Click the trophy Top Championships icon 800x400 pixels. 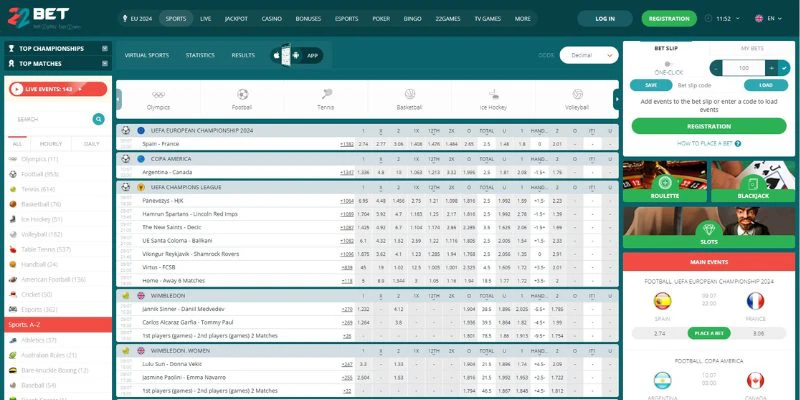pos(11,48)
